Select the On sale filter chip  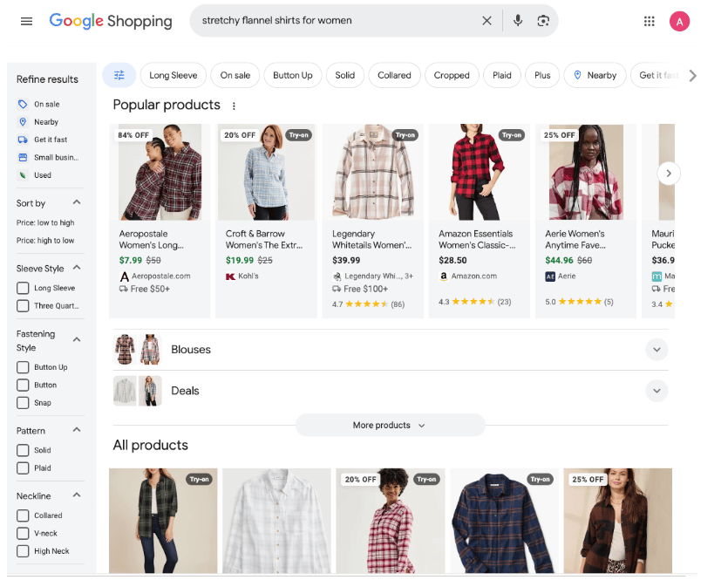pyautogui.click(x=235, y=75)
